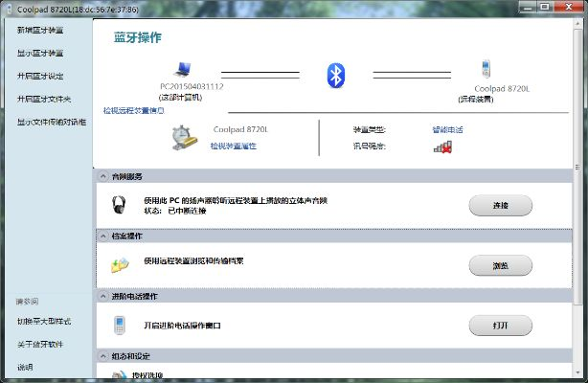Open 显示文件传输对话框 in the sidebar
Screen dimensions: 588x383
click(x=52, y=122)
